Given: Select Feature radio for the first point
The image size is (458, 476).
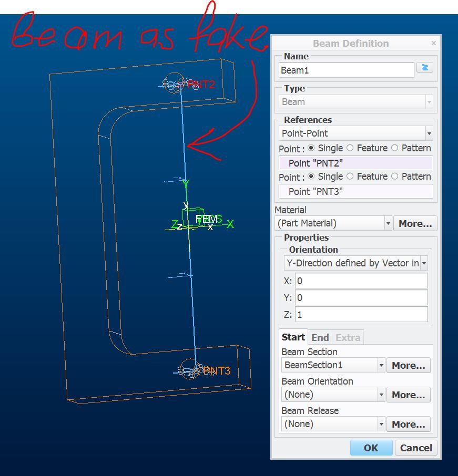Looking at the screenshot, I should [350, 148].
